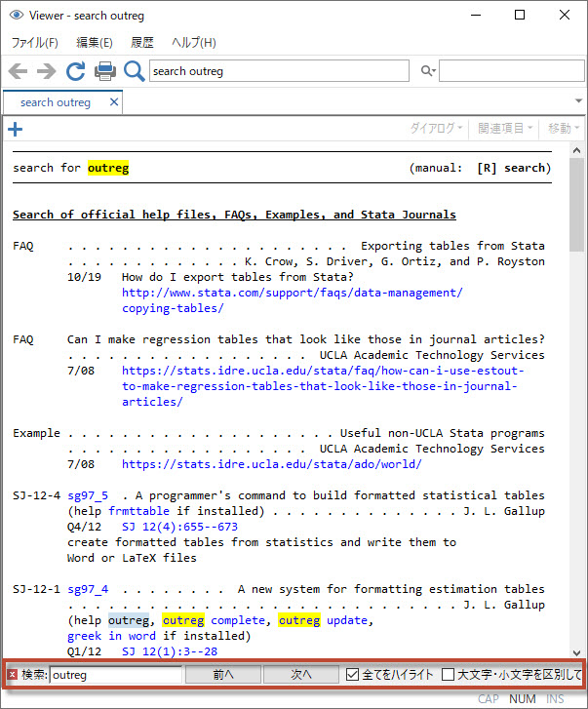588x709 pixels.
Task: Click the Viewer eye icon in title bar
Action: (x=17, y=15)
